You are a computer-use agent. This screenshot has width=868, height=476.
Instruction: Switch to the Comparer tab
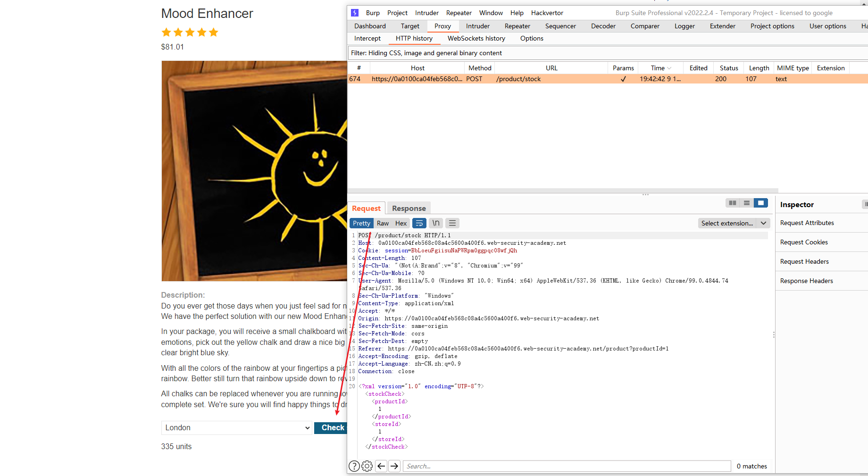coord(645,26)
